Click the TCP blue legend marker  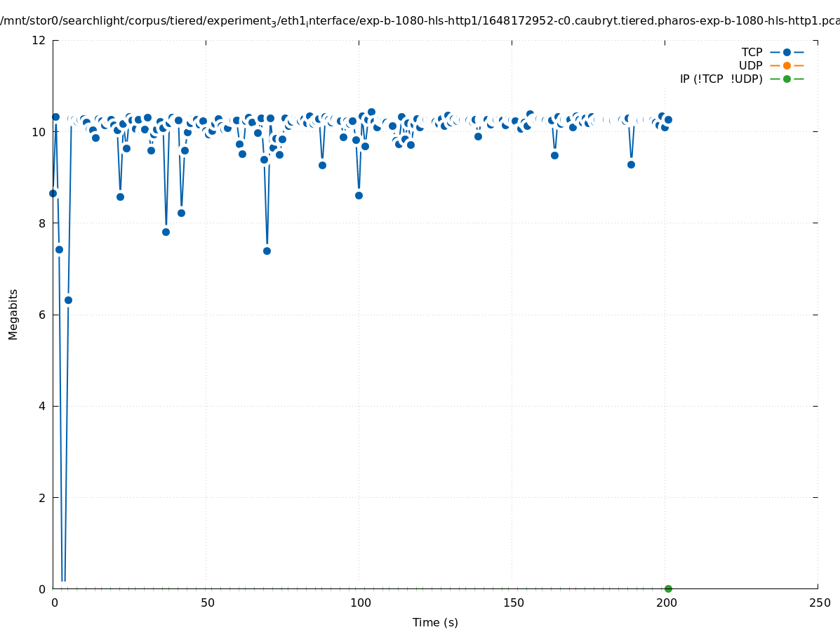pos(787,52)
